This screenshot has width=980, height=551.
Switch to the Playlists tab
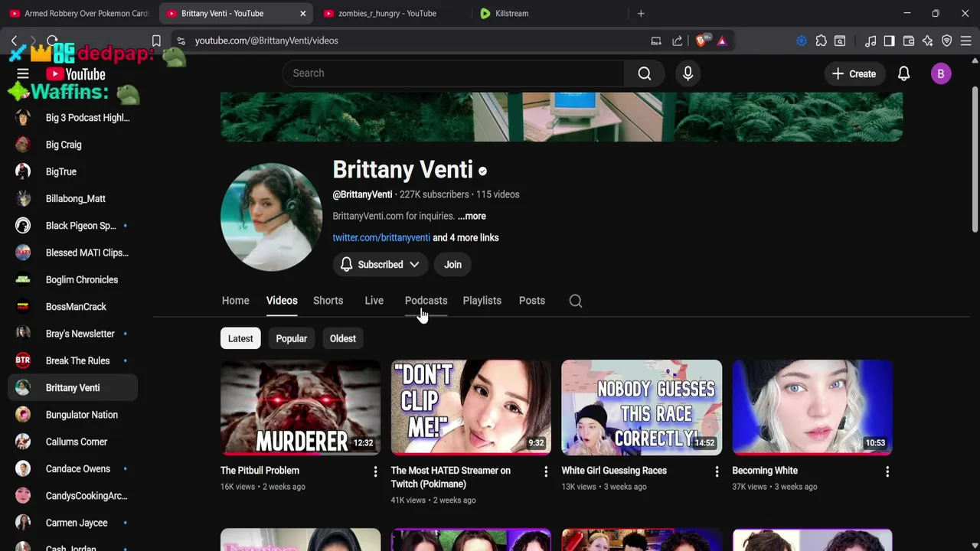pyautogui.click(x=482, y=301)
